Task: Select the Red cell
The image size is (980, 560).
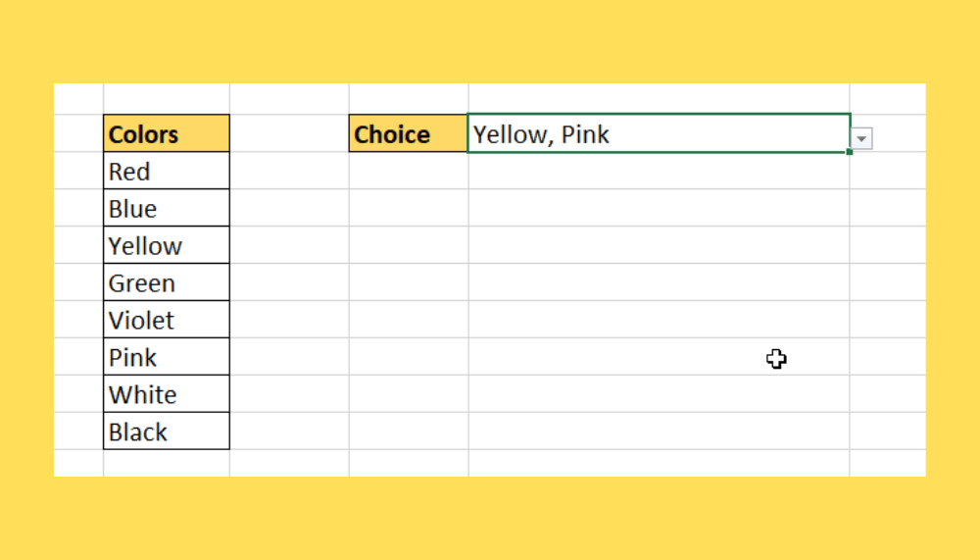Action: click(167, 171)
